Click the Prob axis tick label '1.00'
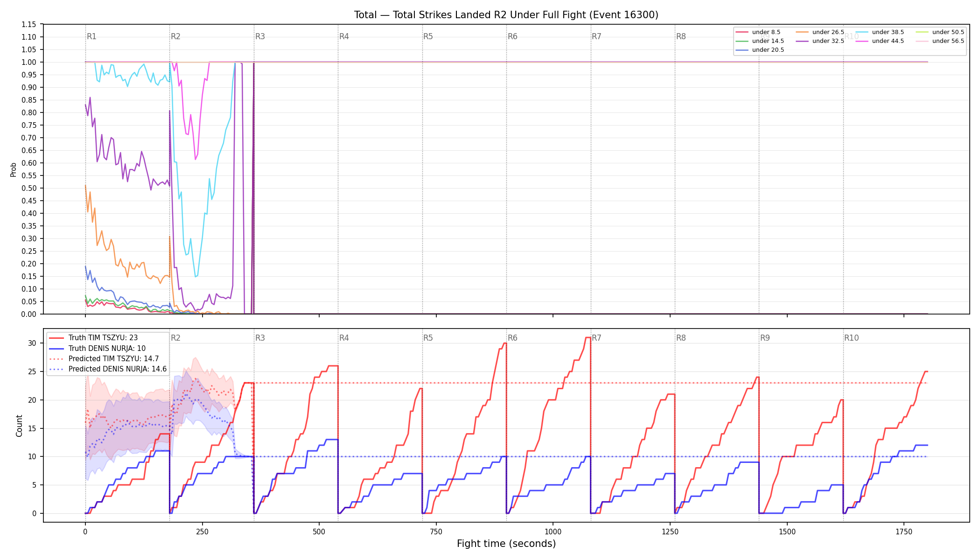980x560 pixels. pyautogui.click(x=29, y=62)
